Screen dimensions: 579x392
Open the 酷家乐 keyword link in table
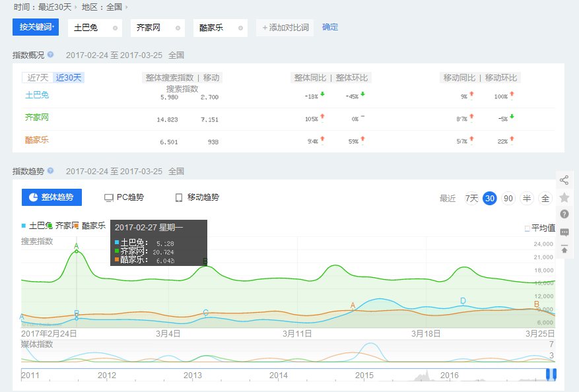[37, 140]
